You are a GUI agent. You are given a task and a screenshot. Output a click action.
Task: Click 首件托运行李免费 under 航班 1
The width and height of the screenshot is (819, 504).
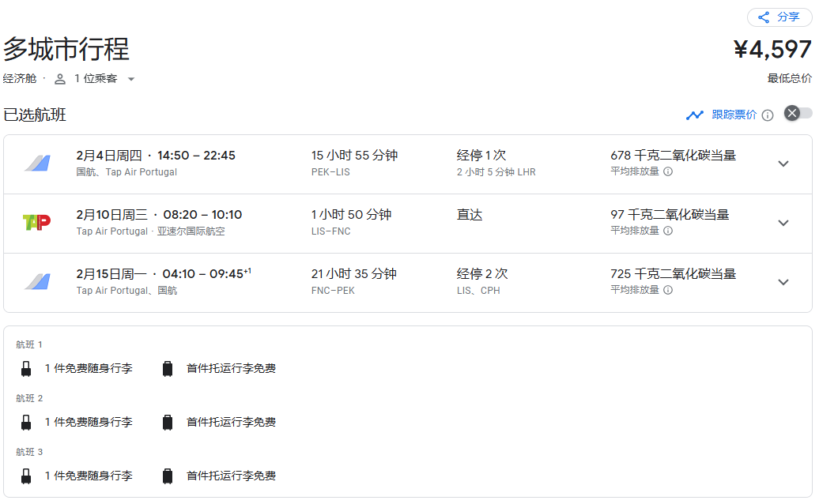click(231, 369)
